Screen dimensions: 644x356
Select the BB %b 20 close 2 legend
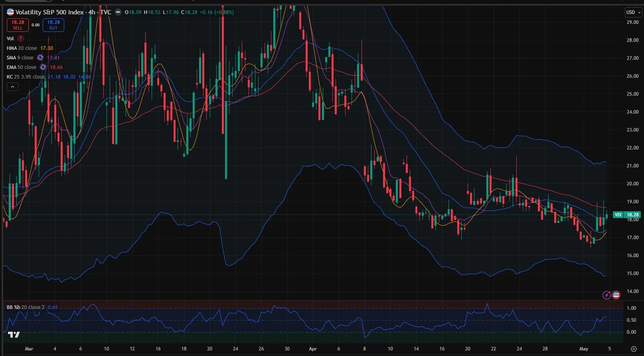26,307
